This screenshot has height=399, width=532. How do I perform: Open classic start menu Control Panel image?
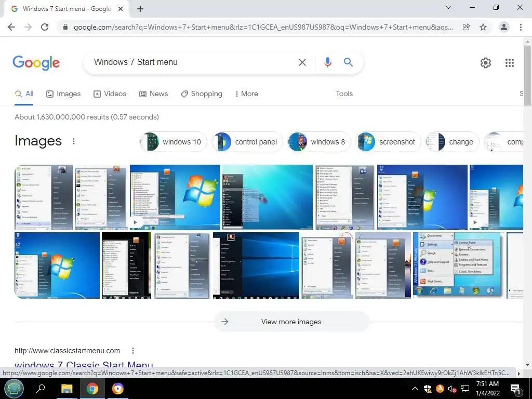(x=458, y=265)
